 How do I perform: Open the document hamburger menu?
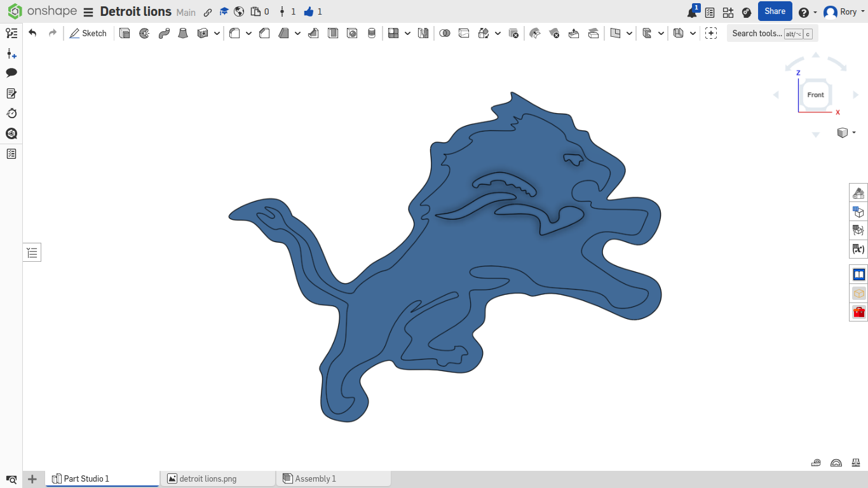[x=88, y=12]
